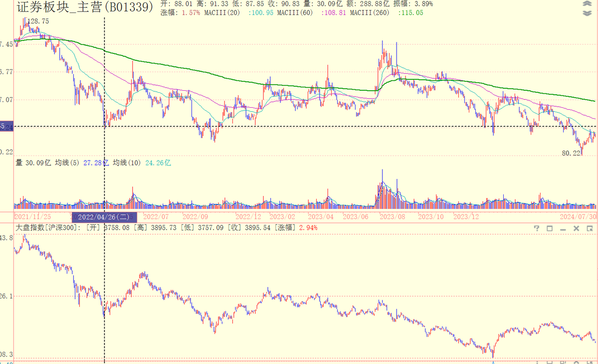
Task: Click the 2023/08 date on time axis
Action: 393,217
